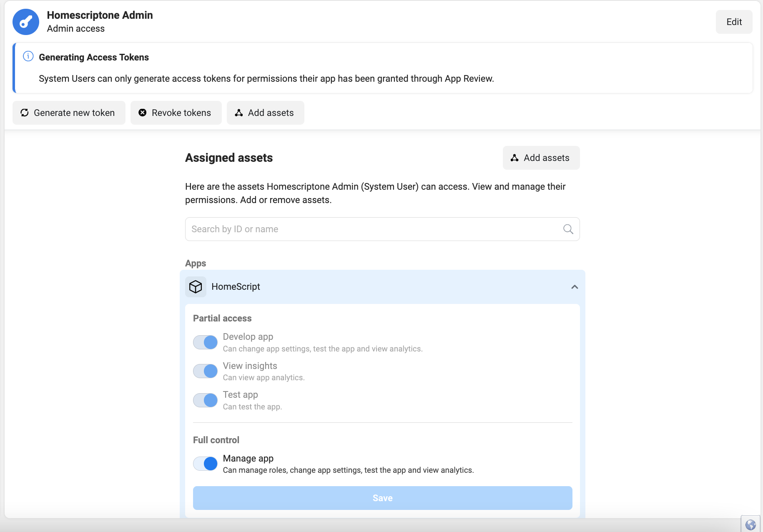Toggle View insights permission

[205, 371]
